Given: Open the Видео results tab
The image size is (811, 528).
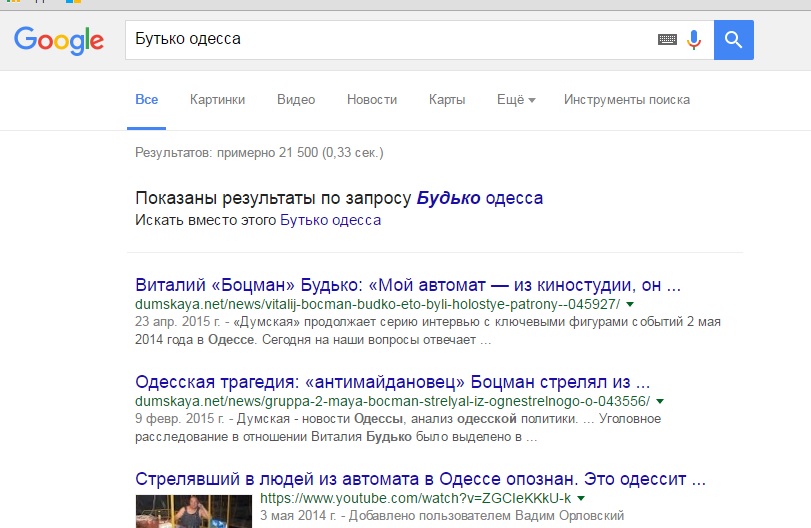Looking at the screenshot, I should tap(296, 100).
